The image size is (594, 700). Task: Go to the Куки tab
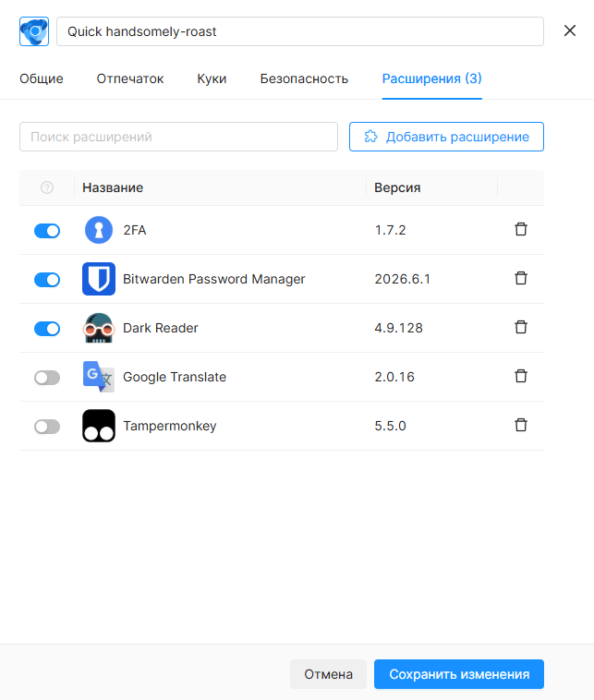[212, 78]
